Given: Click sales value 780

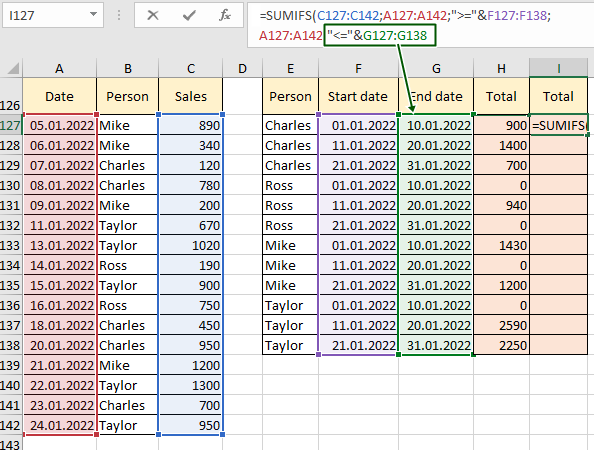Looking at the screenshot, I should pyautogui.click(x=191, y=186).
